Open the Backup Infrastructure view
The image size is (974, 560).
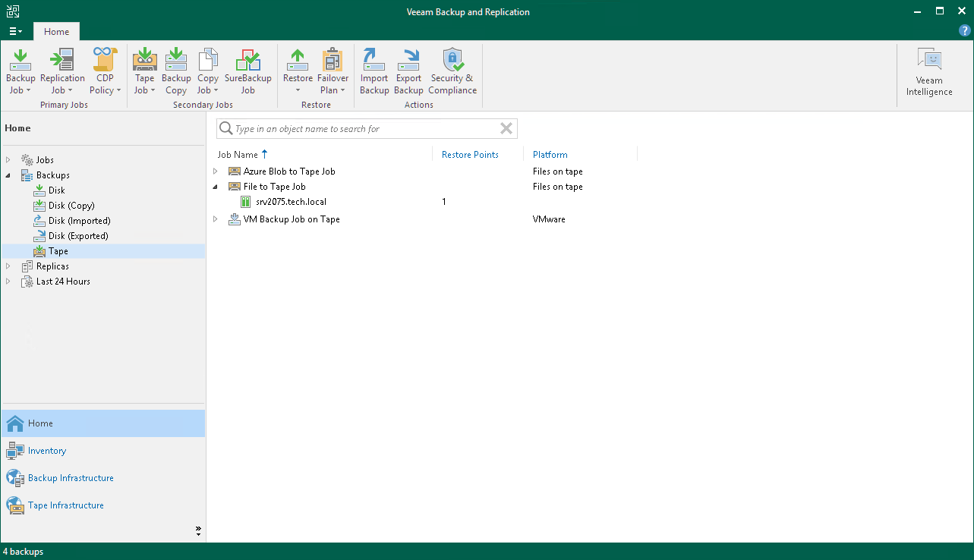coord(103,478)
